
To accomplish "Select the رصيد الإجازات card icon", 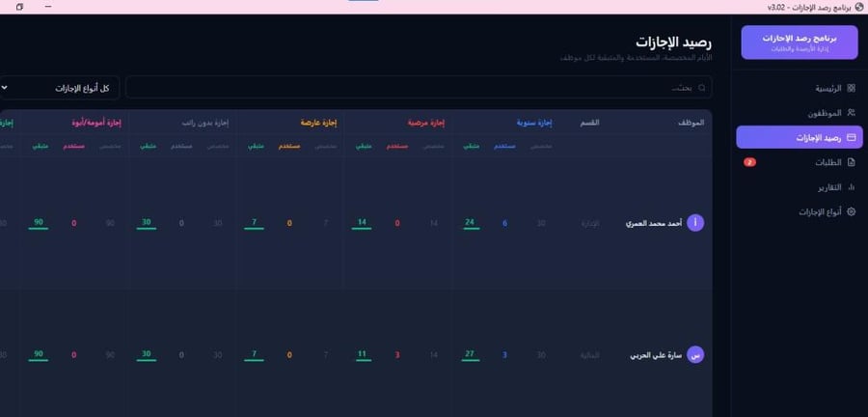I will coord(852,137).
